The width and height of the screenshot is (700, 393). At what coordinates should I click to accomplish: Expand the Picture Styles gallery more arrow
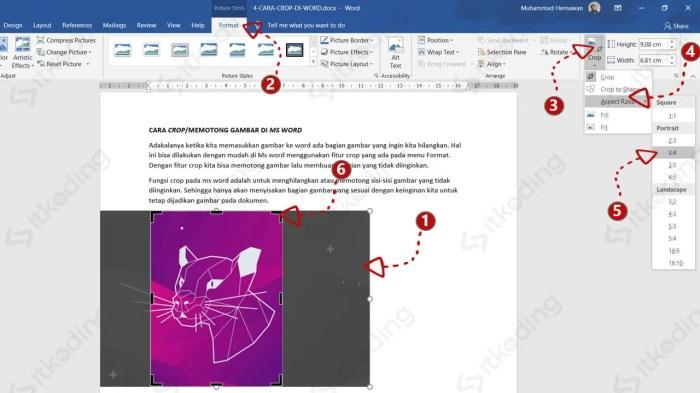[313, 63]
